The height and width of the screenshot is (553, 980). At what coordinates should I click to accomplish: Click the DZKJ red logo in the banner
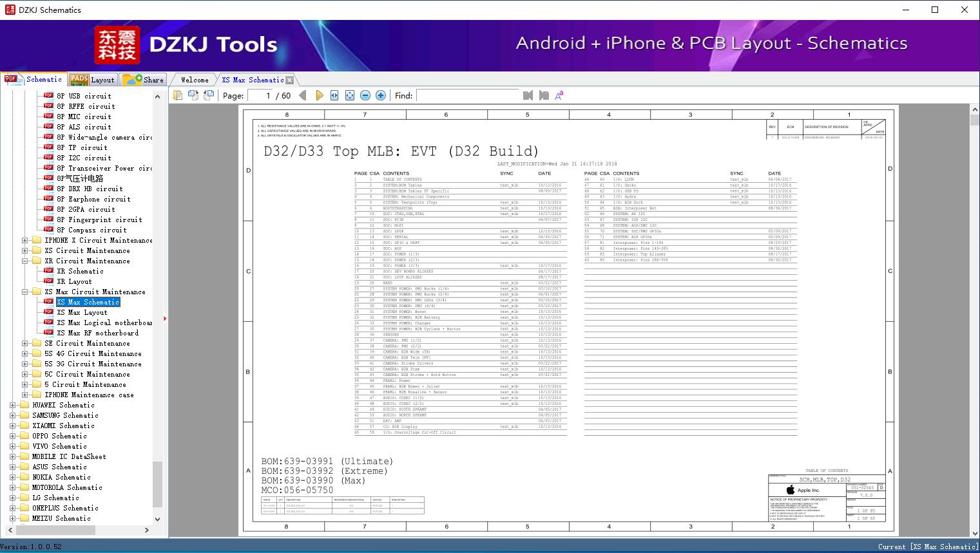[x=117, y=45]
